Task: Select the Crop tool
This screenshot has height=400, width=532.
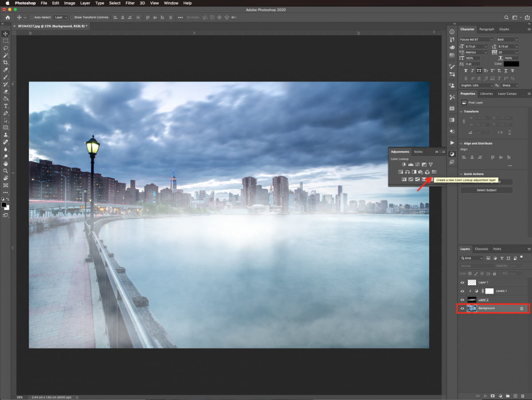Action: coord(6,62)
